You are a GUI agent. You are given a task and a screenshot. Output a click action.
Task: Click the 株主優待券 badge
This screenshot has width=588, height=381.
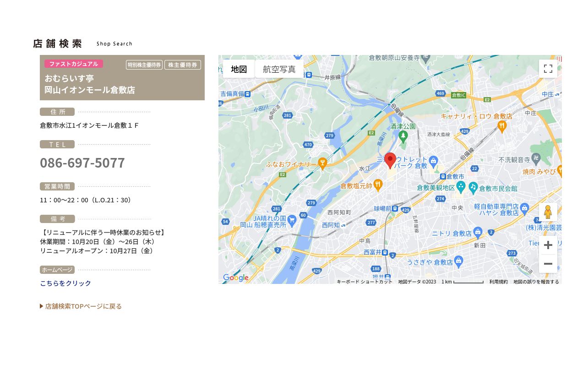tap(183, 65)
